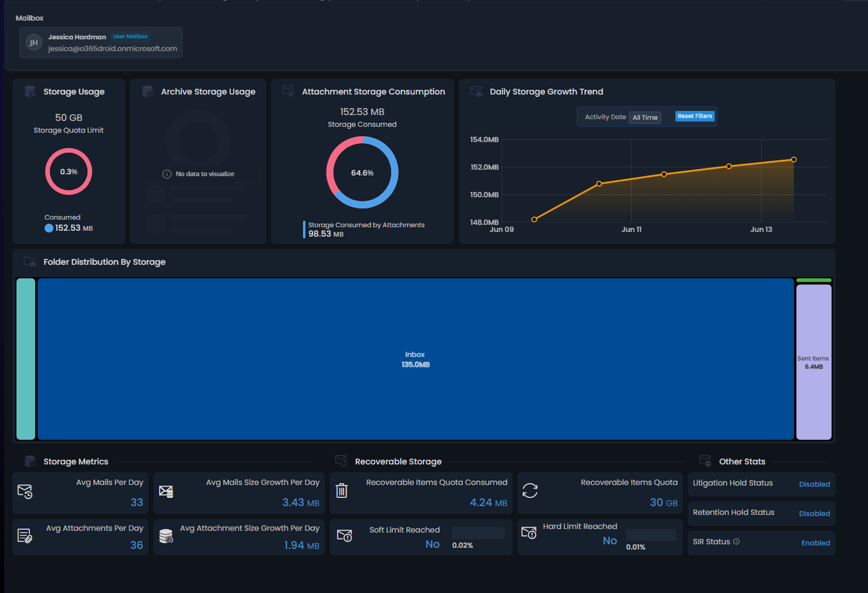This screenshot has width=868, height=593.
Task: Select the Inbox block in the treemap
Action: (415, 359)
